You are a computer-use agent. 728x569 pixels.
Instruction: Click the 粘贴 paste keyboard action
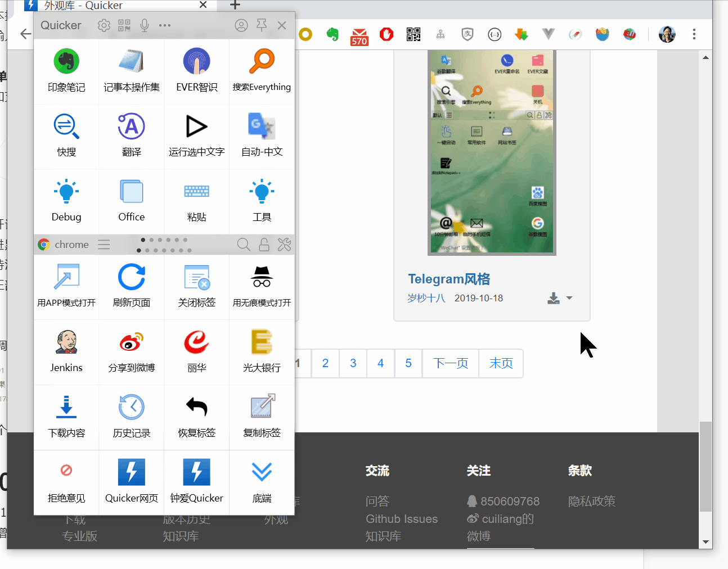(196, 201)
